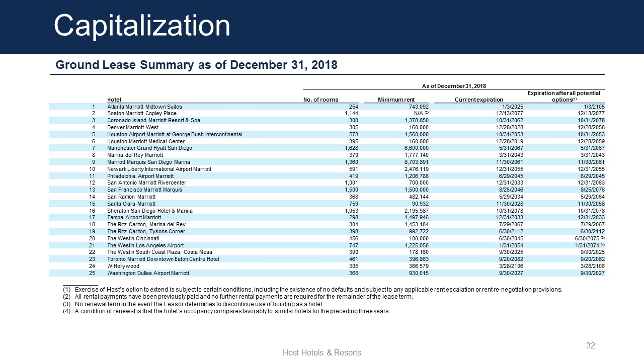The image size is (644, 362).
Task: Click the Capitalization slide title
Action: [142, 26]
